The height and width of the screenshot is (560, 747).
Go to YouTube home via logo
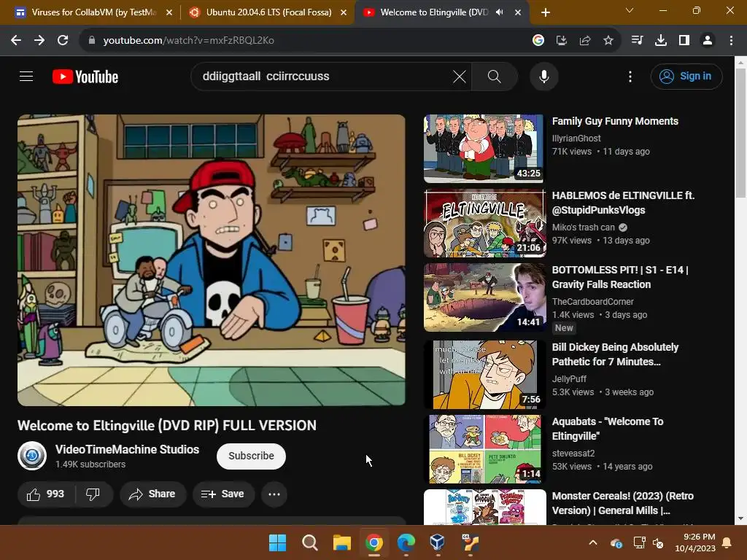click(x=85, y=77)
